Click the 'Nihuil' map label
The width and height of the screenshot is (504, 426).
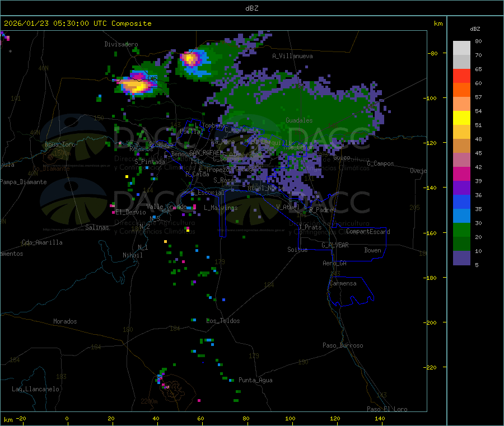click(x=133, y=255)
